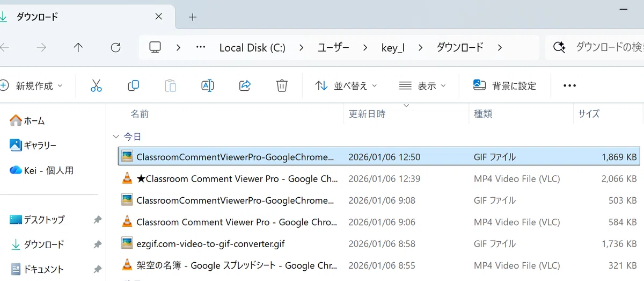Click ユーザー breadcrumb
Viewport: 644px width, 281px height.
point(333,47)
